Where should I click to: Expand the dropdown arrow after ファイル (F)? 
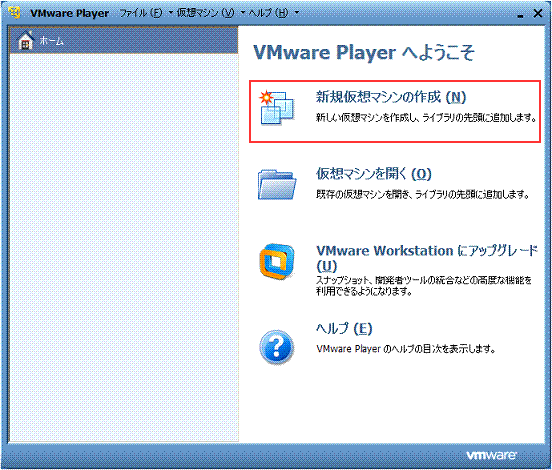click(171, 13)
